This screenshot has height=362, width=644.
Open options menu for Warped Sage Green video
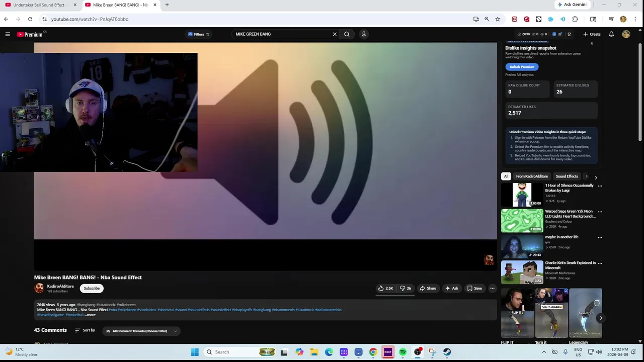pyautogui.click(x=600, y=212)
